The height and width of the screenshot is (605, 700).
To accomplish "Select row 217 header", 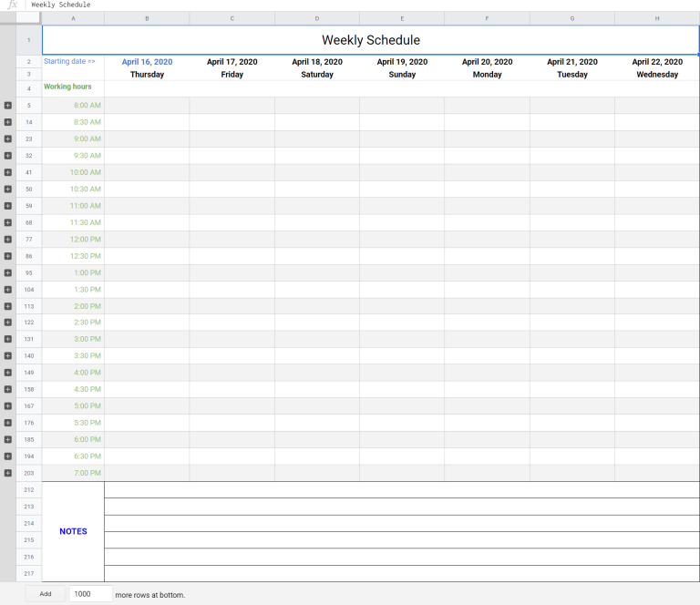I will click(x=29, y=574).
